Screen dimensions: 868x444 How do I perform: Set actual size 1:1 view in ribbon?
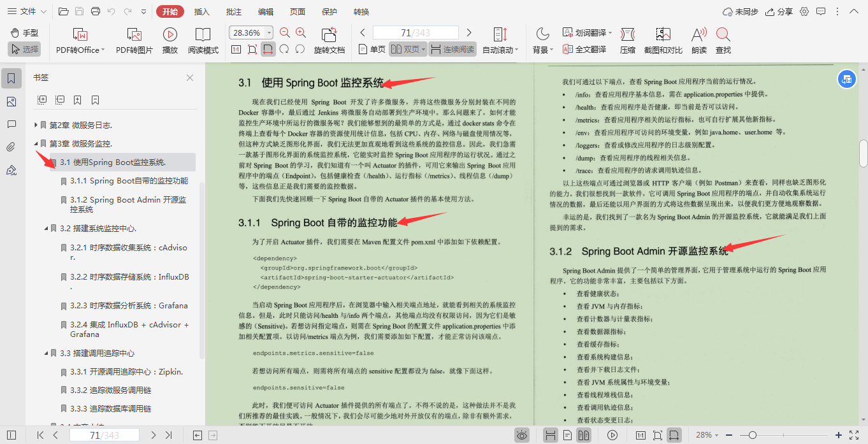point(236,49)
